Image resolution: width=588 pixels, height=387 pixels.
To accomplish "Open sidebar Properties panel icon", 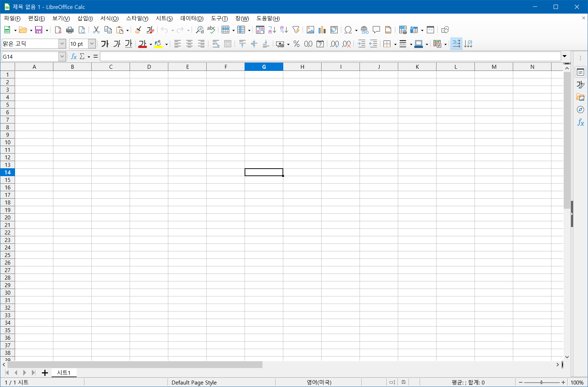I will (580, 72).
